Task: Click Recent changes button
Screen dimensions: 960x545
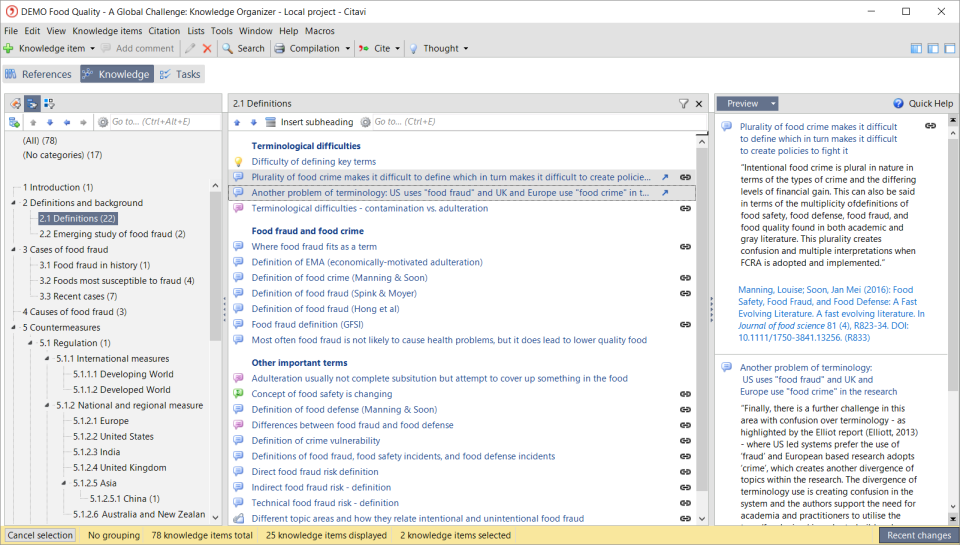Action: [919, 535]
